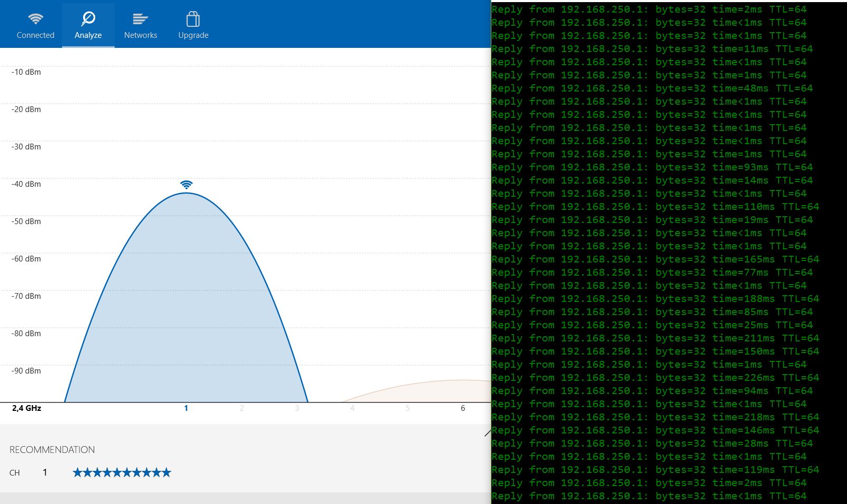Click channel 5 on the frequency axis
Screen dimensions: 847x504
(x=407, y=408)
